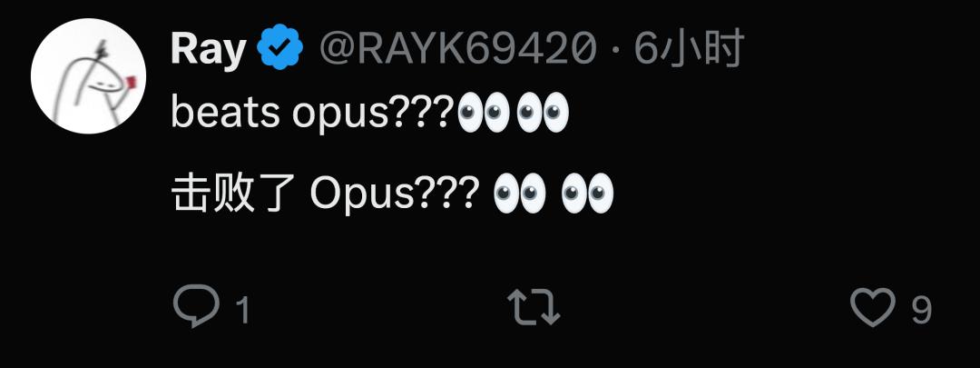
Task: Click the question marks after capitalized "Opus"
Action: [447, 194]
